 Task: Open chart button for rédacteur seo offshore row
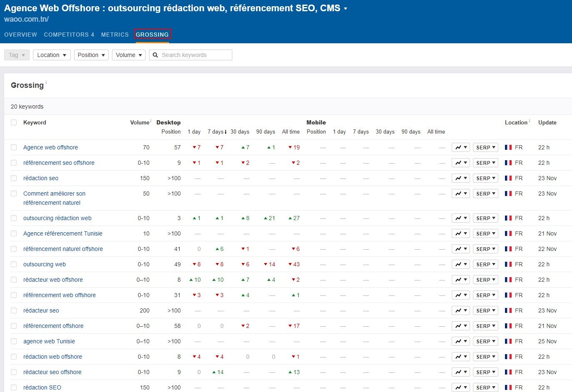click(460, 372)
